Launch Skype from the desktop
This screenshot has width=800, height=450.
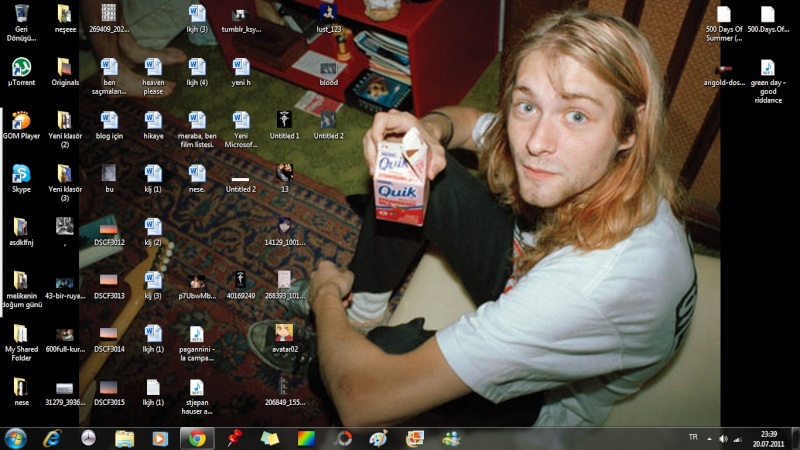21,179
